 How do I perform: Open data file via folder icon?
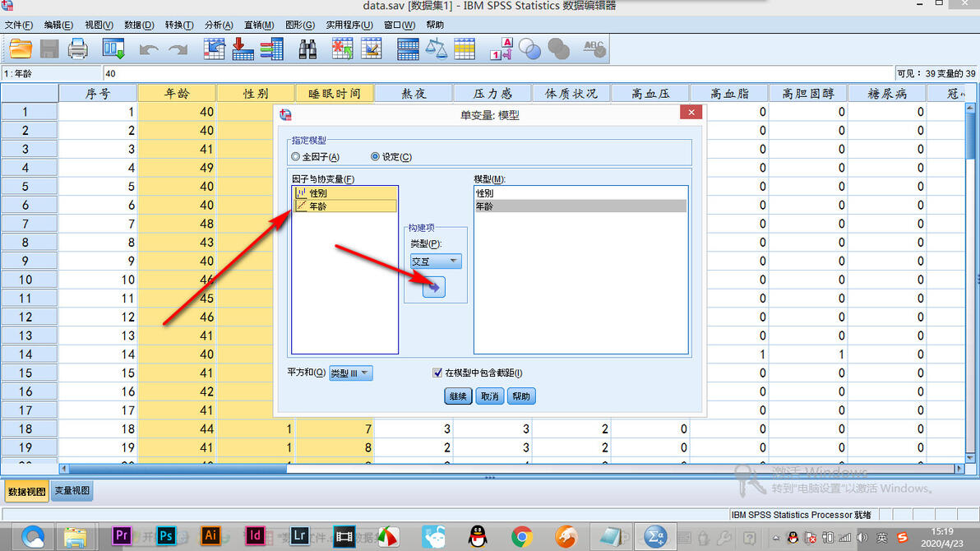pos(20,49)
